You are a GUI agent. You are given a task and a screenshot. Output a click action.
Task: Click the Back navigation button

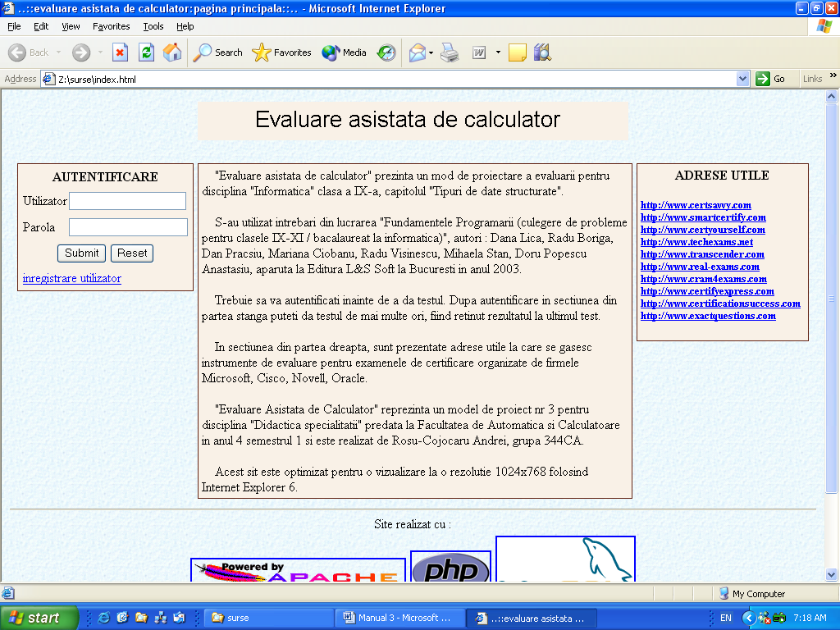coord(29,52)
